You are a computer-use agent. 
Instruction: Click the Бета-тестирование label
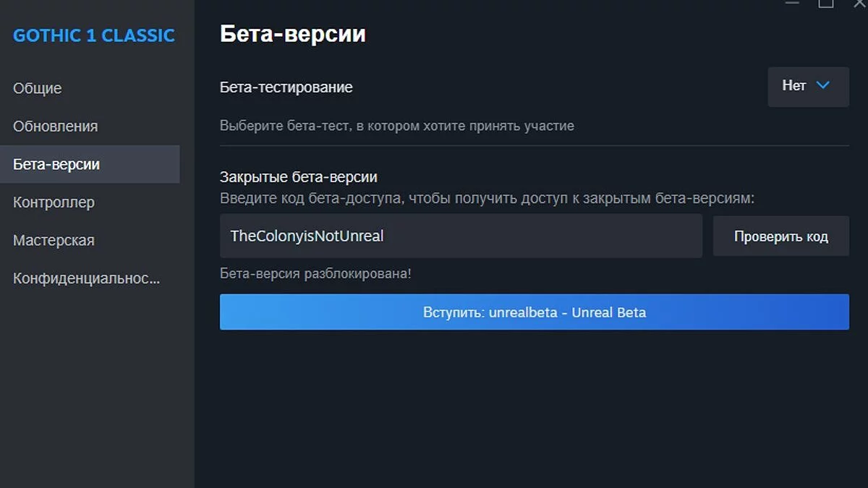(x=286, y=87)
